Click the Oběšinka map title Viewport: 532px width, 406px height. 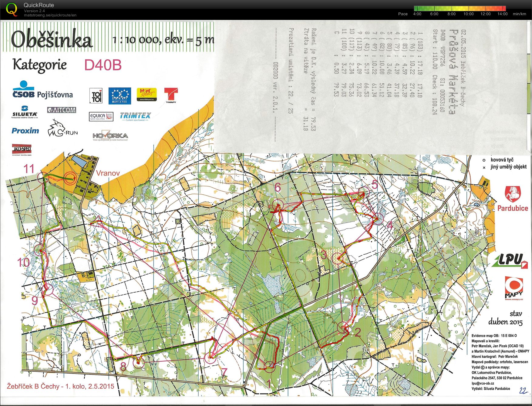[x=52, y=39]
